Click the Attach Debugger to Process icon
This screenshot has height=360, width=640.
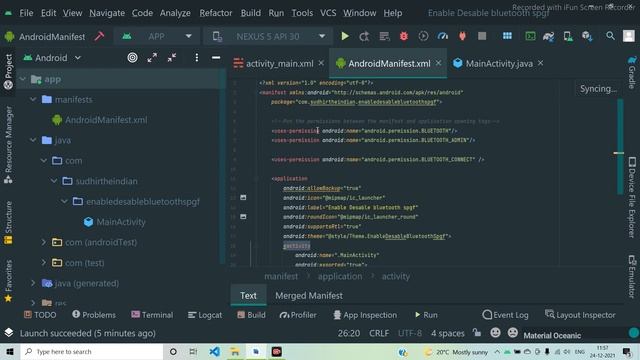click(x=462, y=36)
